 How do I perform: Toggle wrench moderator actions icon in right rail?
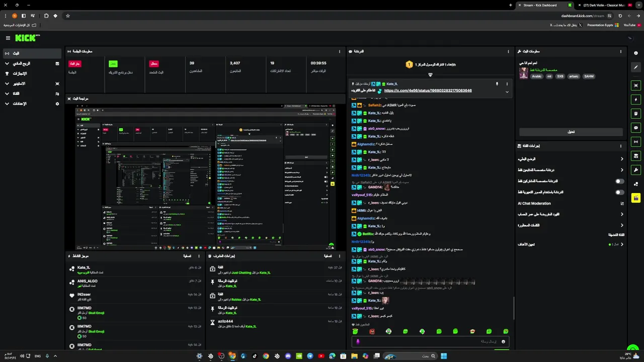point(636,170)
